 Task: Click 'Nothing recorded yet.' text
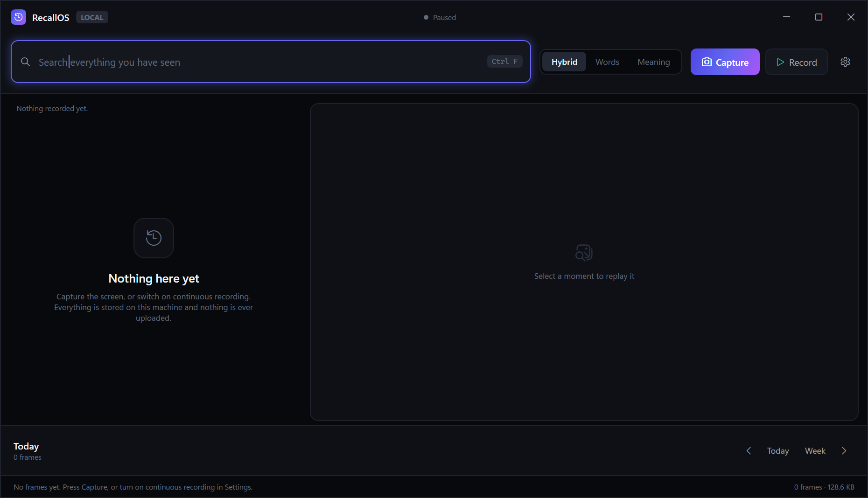pos(52,108)
